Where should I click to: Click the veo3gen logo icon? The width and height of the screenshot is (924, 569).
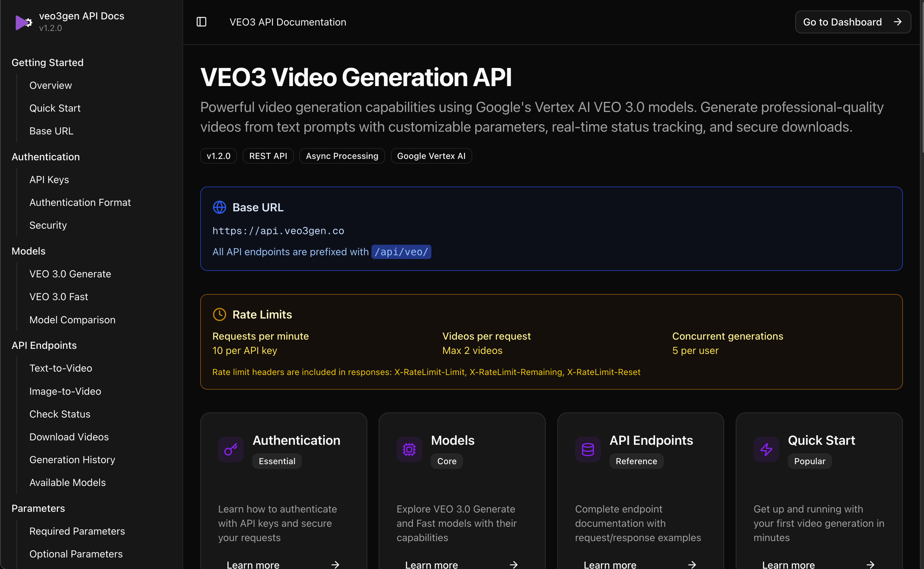[x=24, y=22]
